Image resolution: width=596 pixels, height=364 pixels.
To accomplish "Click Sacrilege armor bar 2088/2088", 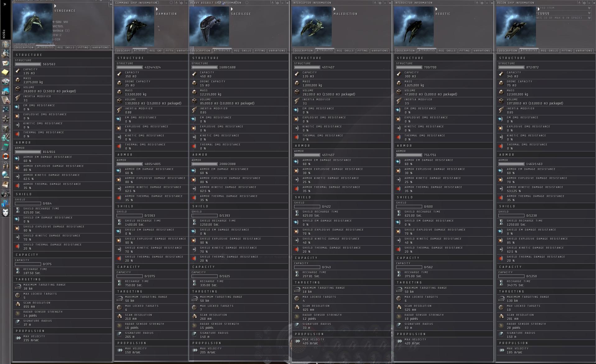I will tap(205, 164).
